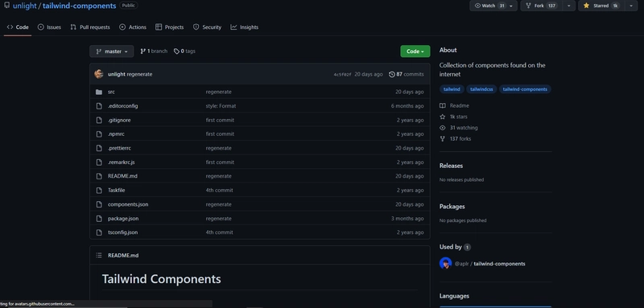Click the .editorconfig file icon

(x=98, y=106)
